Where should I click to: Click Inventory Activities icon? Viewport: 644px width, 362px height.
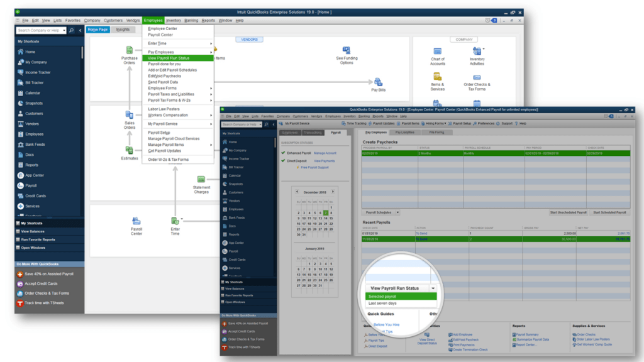477,52
